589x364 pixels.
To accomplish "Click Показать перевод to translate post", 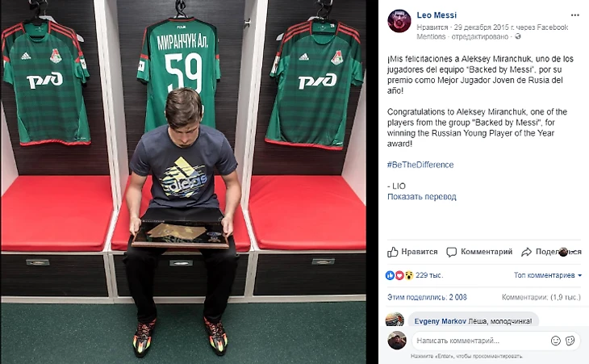I will pyautogui.click(x=421, y=196).
